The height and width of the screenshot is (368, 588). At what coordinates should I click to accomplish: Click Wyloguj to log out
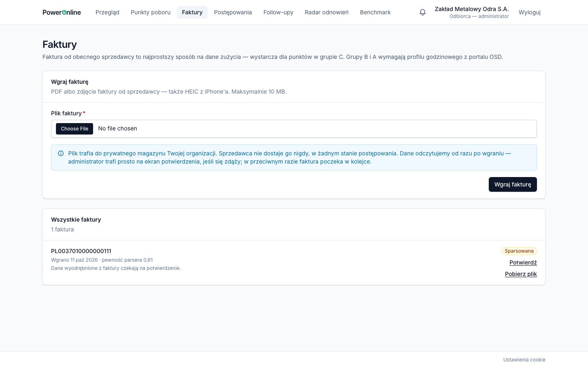(x=530, y=12)
